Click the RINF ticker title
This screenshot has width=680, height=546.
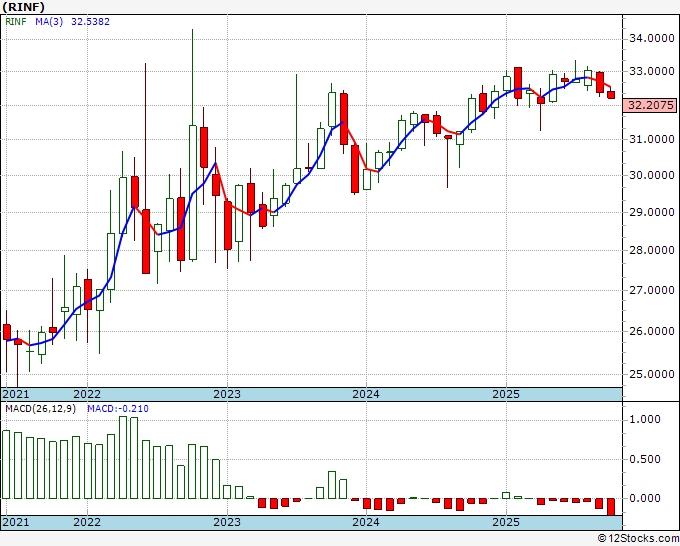23,7
